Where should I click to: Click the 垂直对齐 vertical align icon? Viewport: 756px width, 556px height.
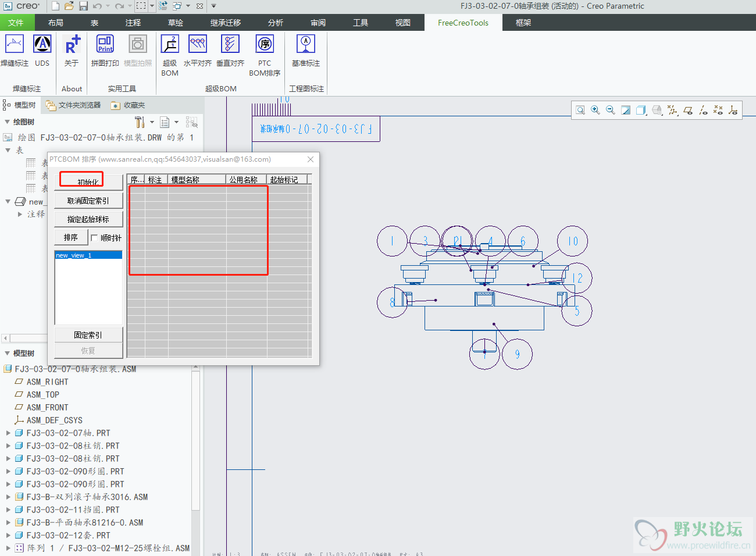click(x=230, y=44)
